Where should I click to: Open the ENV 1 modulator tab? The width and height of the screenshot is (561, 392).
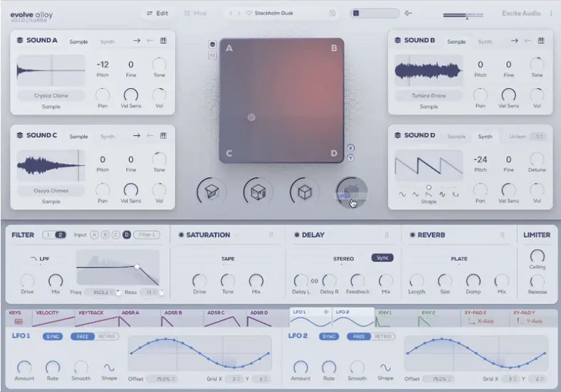click(x=396, y=317)
